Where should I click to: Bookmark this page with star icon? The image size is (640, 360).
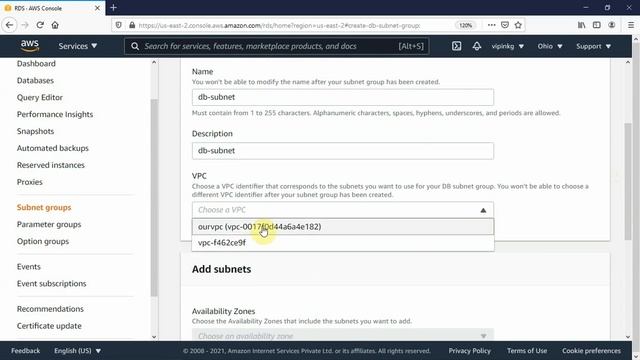[x=518, y=25]
